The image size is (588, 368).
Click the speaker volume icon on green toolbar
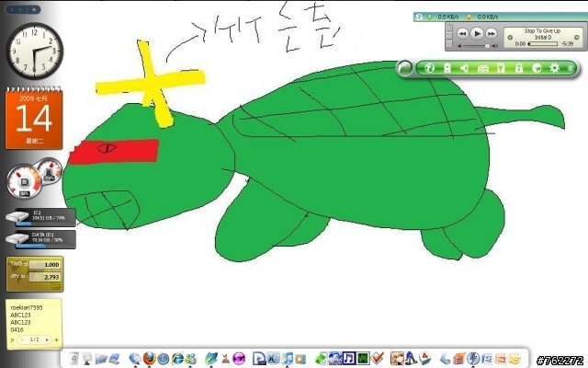[x=464, y=68]
